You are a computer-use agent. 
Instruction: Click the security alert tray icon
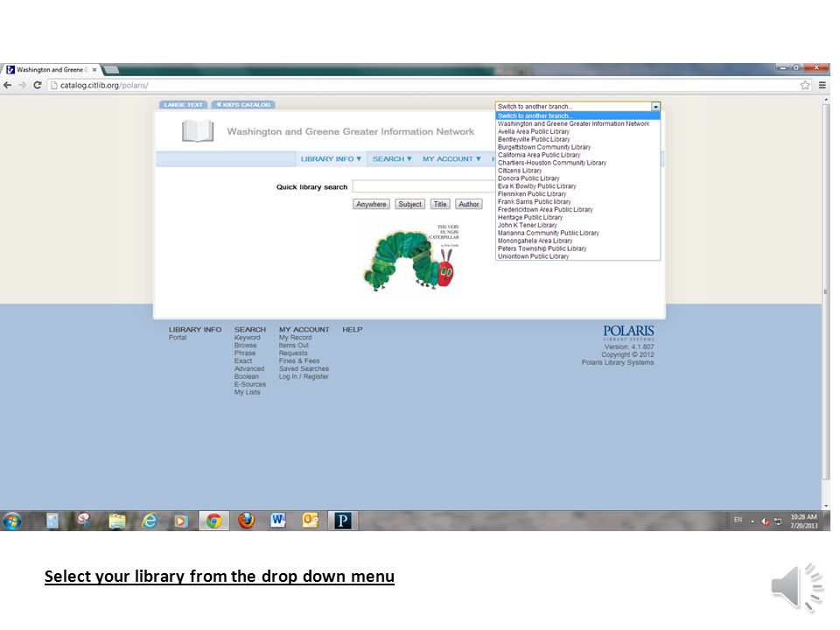click(x=765, y=521)
